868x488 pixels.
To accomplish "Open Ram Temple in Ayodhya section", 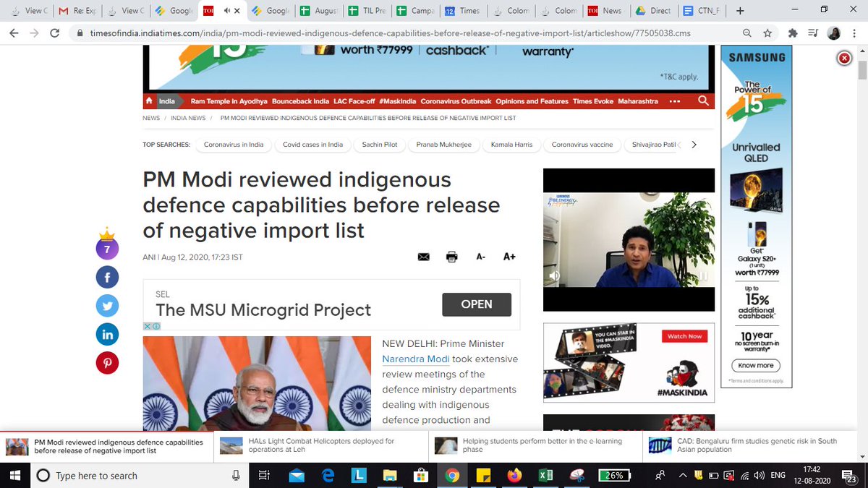I will (x=229, y=101).
